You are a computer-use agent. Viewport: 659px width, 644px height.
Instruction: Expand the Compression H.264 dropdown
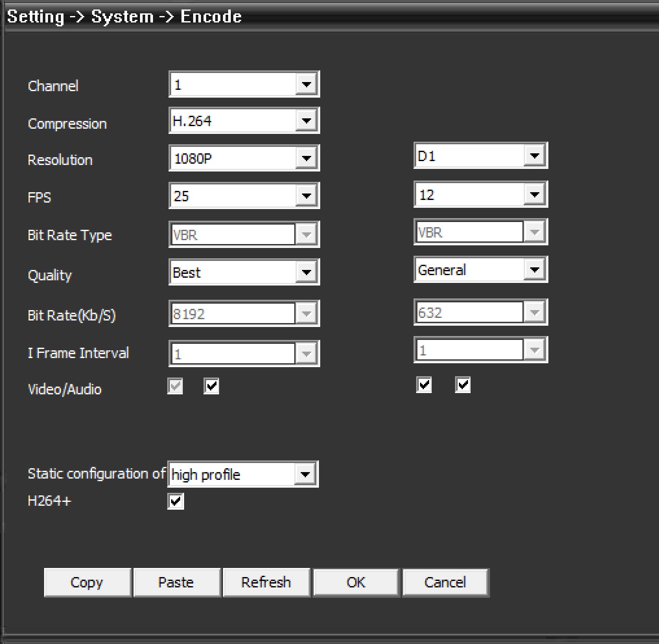306,121
